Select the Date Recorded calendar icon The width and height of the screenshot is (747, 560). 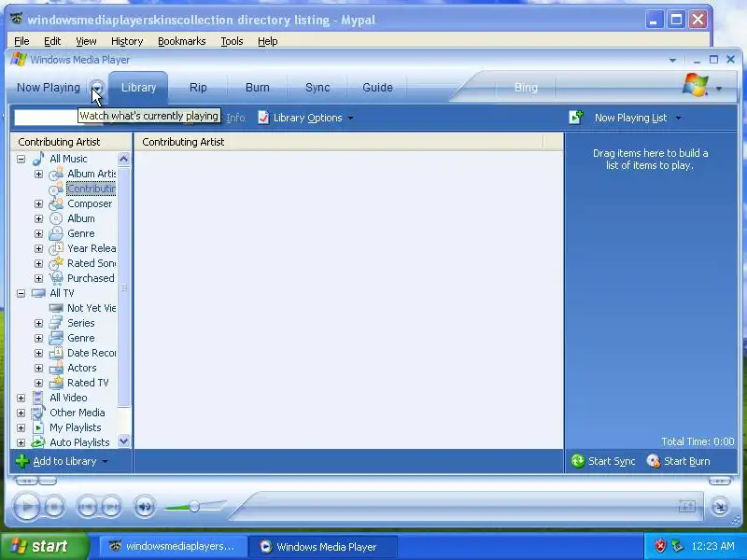(56, 353)
